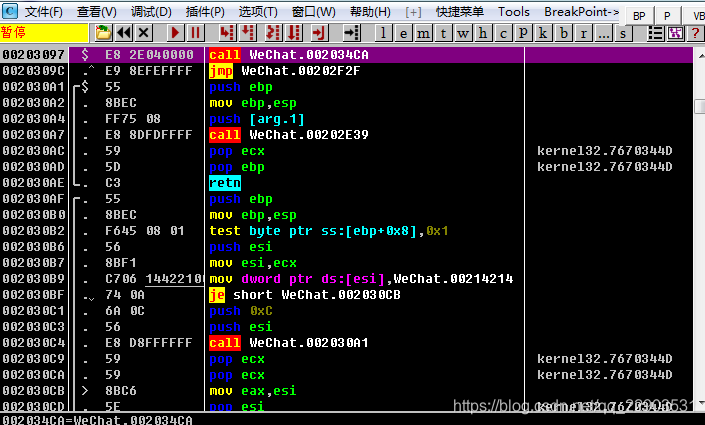Screen dimensions: 705x425
Task: Select test byte ptr ss:[ebp+0x8] line
Action: (329, 231)
